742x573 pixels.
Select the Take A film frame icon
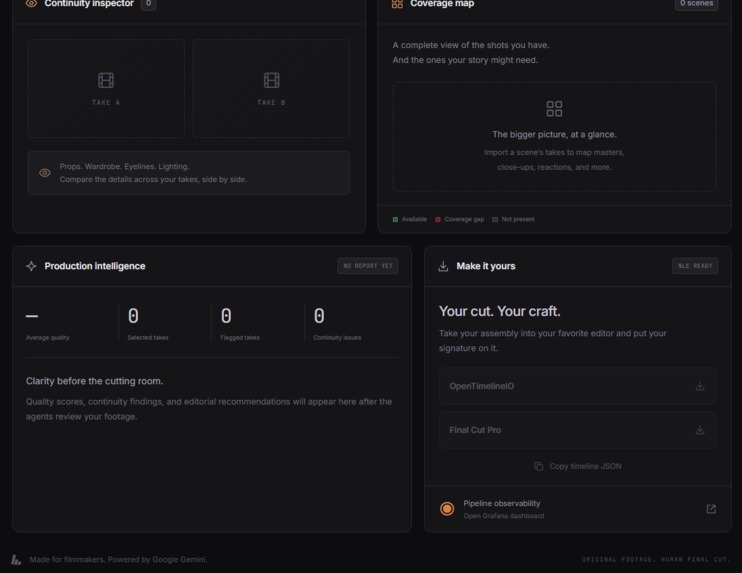pyautogui.click(x=106, y=80)
